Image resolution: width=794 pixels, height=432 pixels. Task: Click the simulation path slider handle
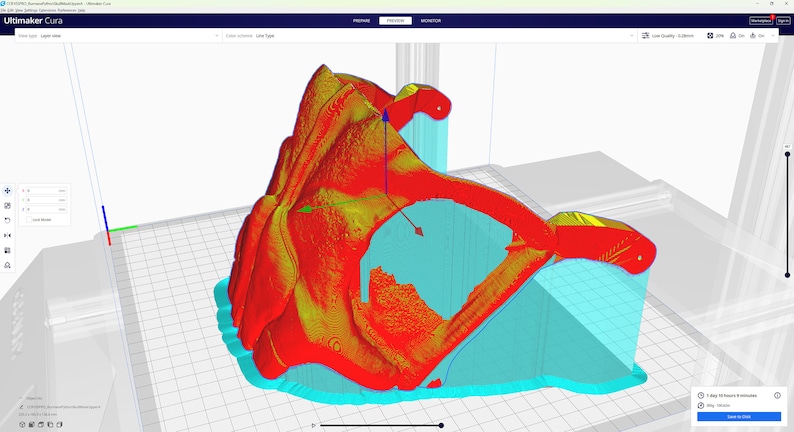click(441, 425)
